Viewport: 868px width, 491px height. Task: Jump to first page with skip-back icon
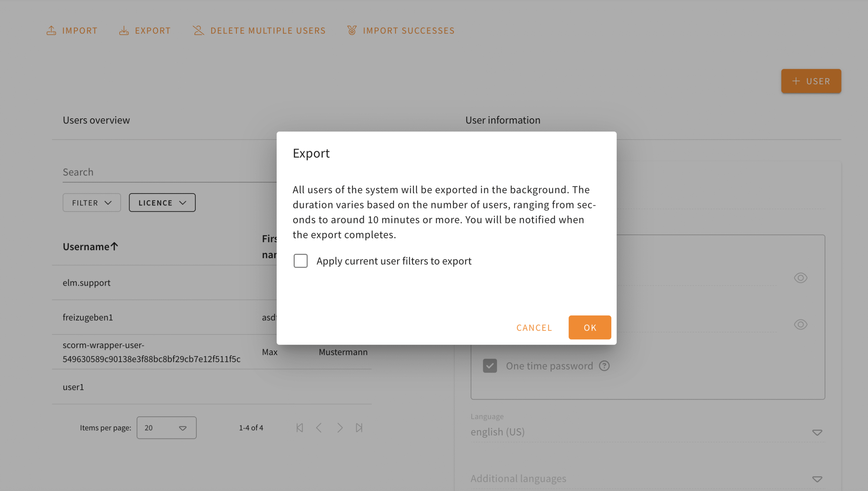pos(299,428)
